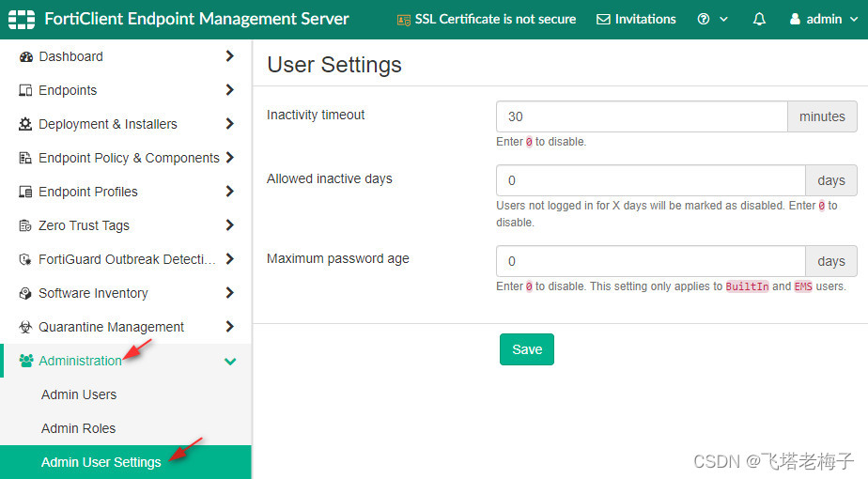Click the SSL Certificate is not secure link
This screenshot has height=479, width=868.
[x=495, y=20]
